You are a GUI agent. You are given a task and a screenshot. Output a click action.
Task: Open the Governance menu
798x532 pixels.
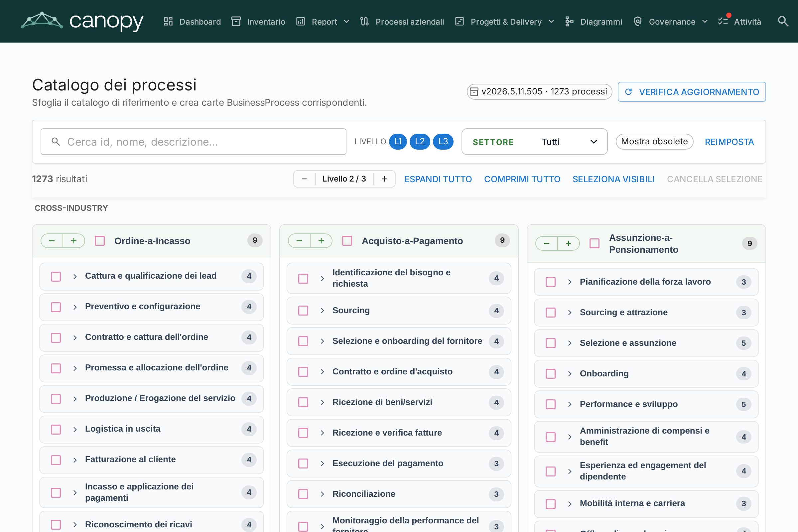click(670, 21)
